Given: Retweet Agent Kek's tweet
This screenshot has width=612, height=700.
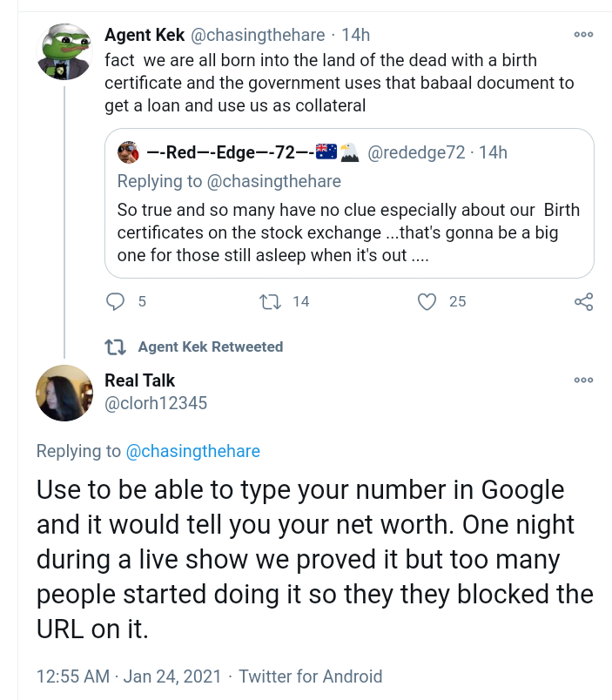Looking at the screenshot, I should (271, 301).
